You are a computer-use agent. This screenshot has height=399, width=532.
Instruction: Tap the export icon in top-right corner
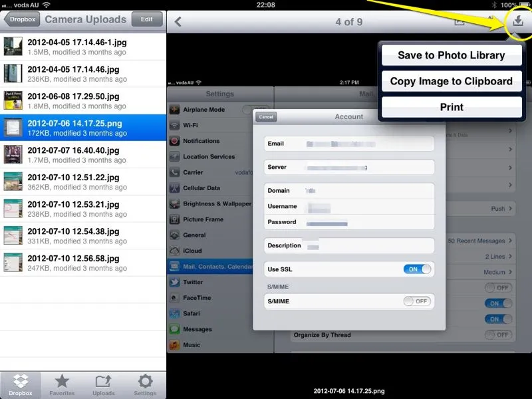517,22
